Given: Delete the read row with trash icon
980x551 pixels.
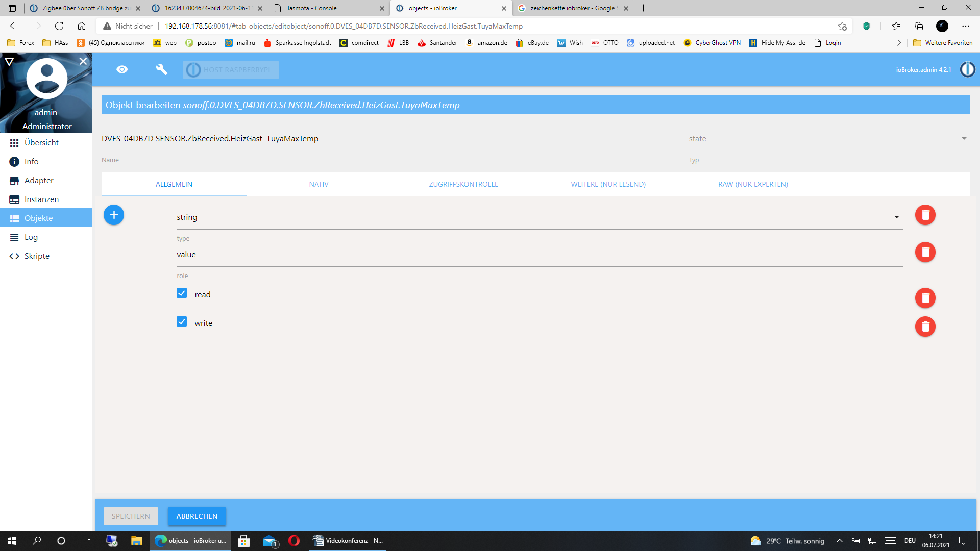Looking at the screenshot, I should (925, 298).
